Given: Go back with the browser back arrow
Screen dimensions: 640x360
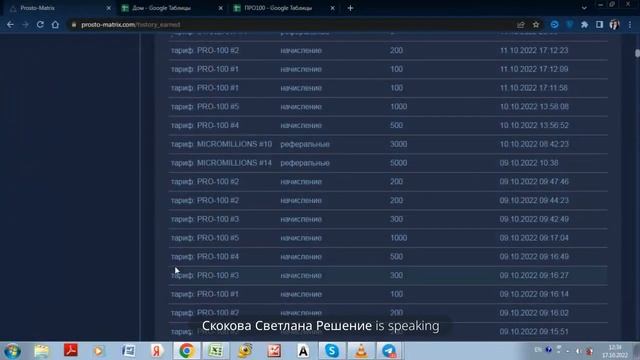Looking at the screenshot, I should pyautogui.click(x=10, y=24).
